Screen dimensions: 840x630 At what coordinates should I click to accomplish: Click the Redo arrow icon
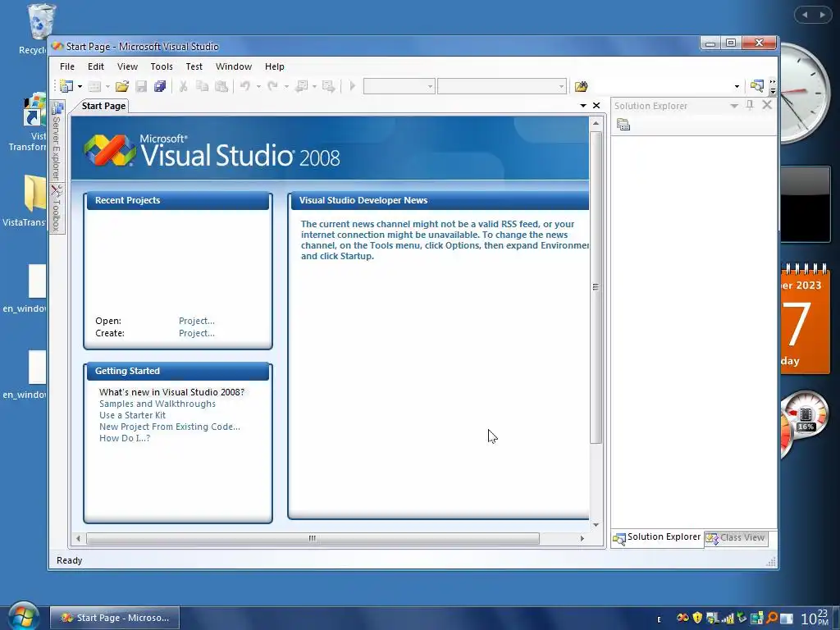point(272,86)
